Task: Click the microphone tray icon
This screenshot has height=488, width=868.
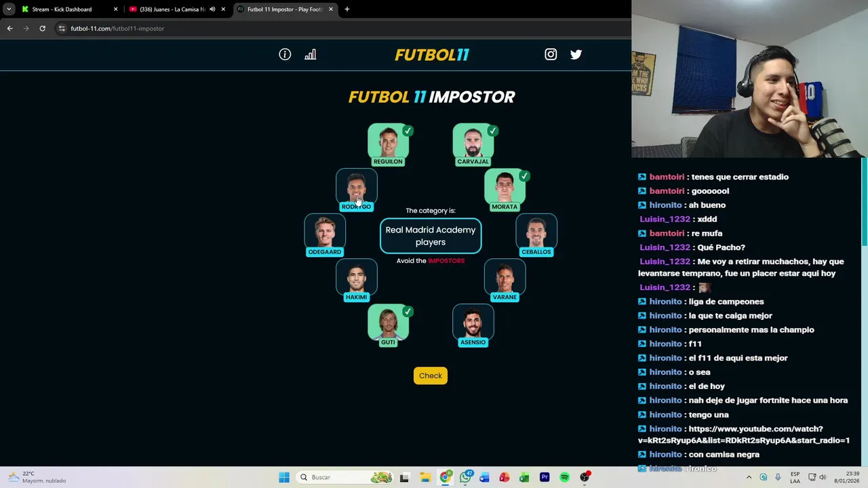Action: [x=778, y=477]
